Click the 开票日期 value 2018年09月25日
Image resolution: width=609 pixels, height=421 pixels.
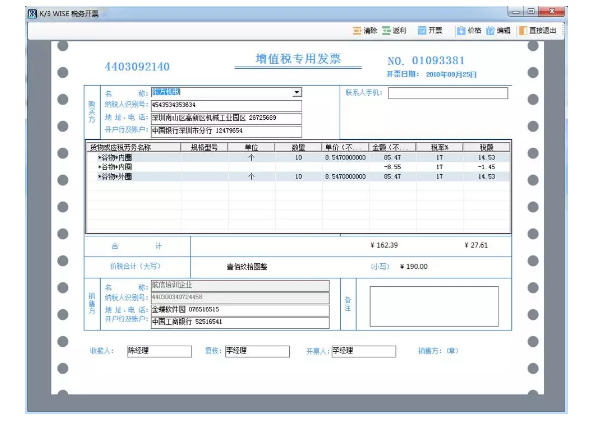click(x=451, y=75)
